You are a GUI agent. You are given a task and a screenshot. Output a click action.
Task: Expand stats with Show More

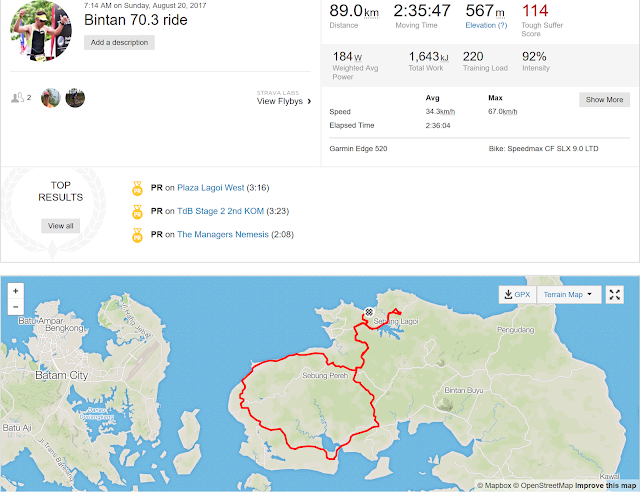point(604,100)
